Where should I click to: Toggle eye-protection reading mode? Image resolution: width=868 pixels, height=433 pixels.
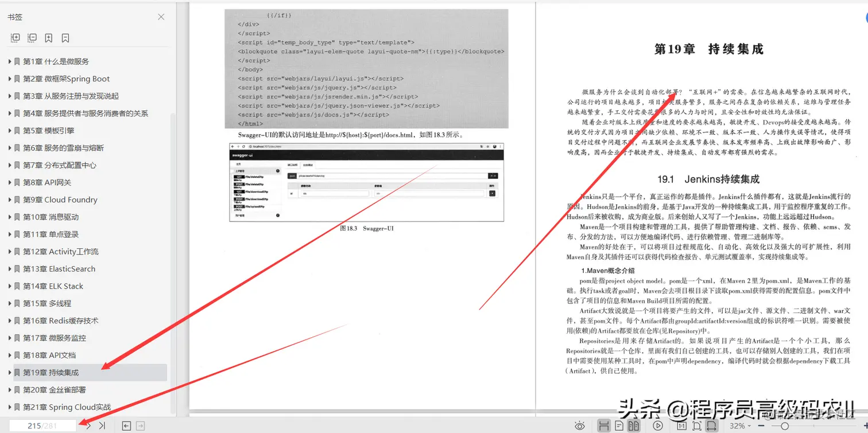tap(580, 425)
